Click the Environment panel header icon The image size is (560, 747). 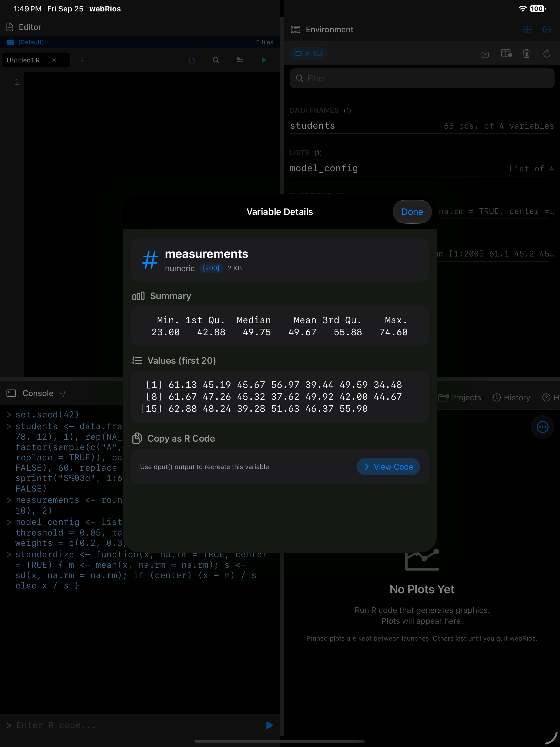coord(295,30)
